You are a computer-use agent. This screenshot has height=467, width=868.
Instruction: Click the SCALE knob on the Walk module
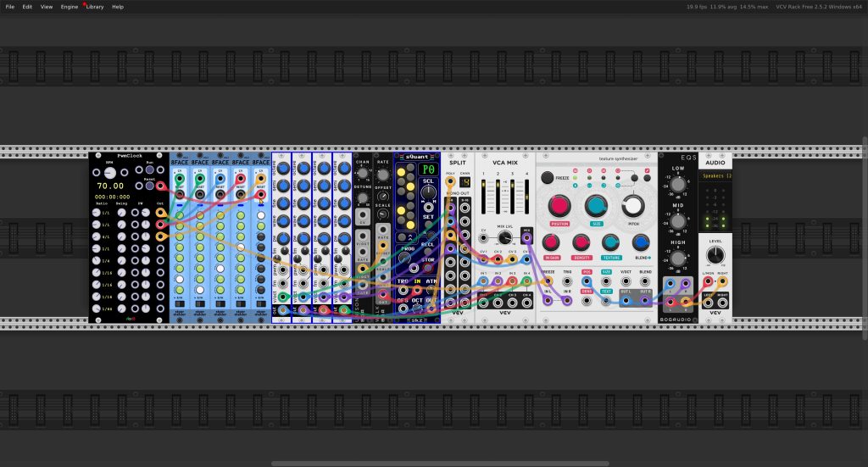coord(382,214)
